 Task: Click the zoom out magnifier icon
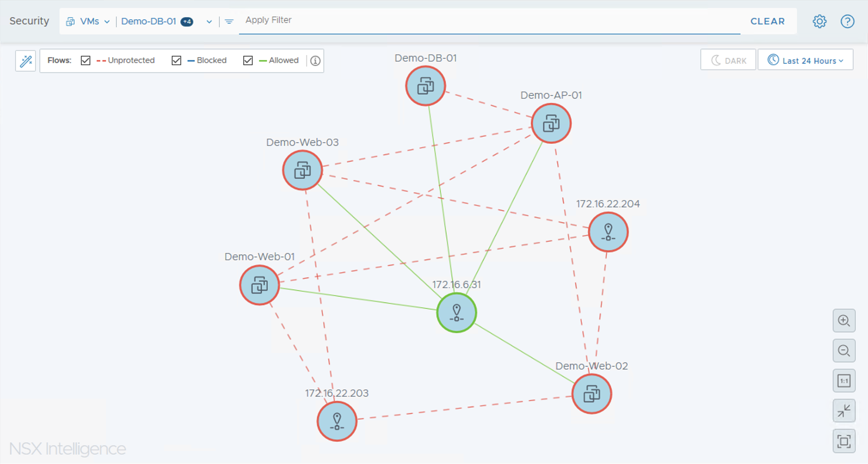(844, 351)
